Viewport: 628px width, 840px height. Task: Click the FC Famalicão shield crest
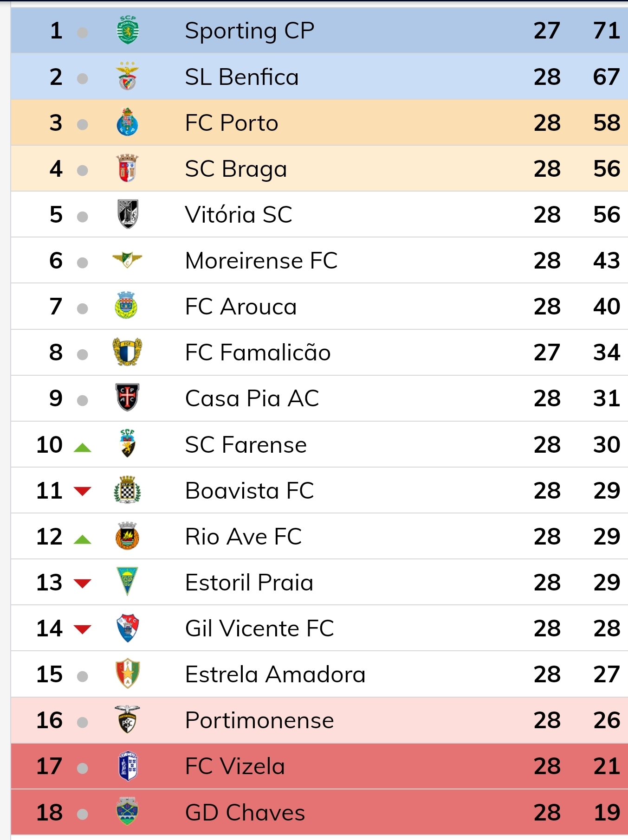pos(127,352)
